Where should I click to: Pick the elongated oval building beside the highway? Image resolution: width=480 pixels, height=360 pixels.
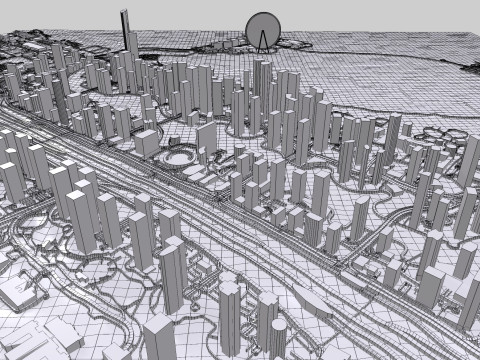[x=312, y=300]
